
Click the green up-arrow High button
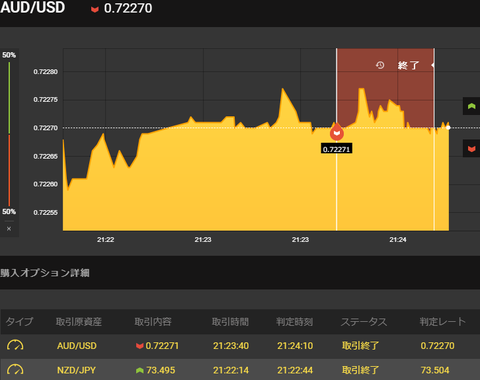[x=471, y=106]
